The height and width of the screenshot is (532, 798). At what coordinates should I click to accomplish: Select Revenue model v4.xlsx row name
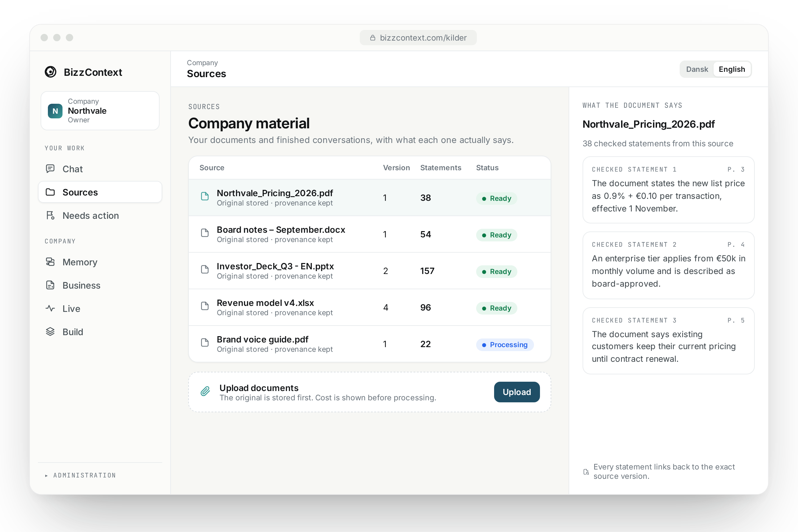(265, 303)
